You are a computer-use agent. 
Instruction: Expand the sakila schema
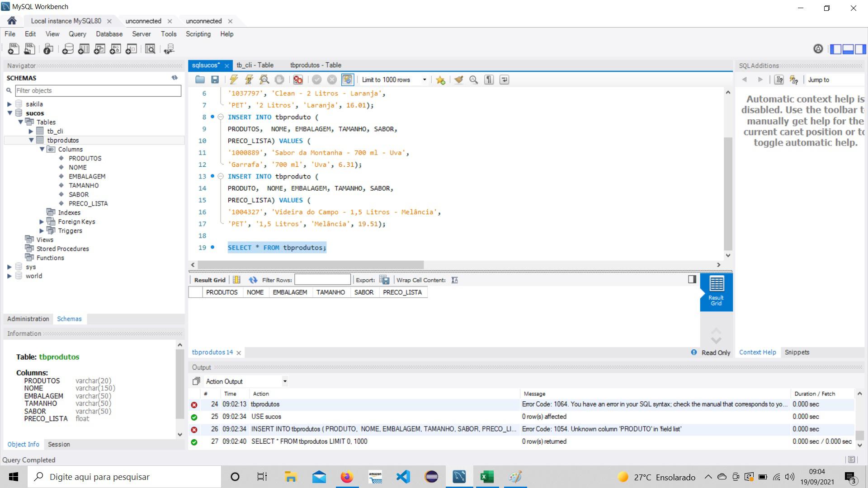9,104
